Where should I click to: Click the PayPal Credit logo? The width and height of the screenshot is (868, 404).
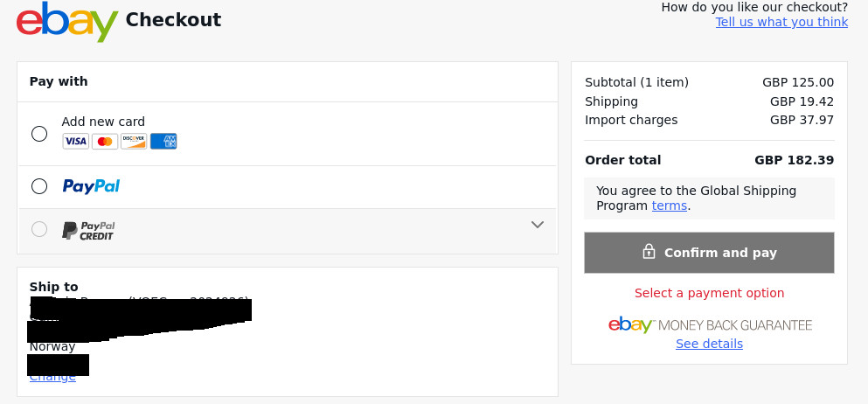coord(88,231)
